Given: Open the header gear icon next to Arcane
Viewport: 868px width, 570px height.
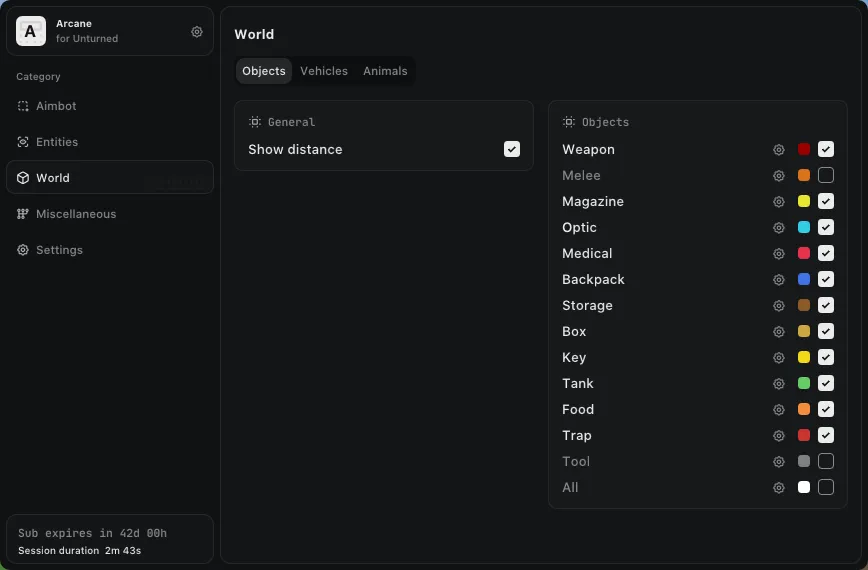Looking at the screenshot, I should click(197, 32).
